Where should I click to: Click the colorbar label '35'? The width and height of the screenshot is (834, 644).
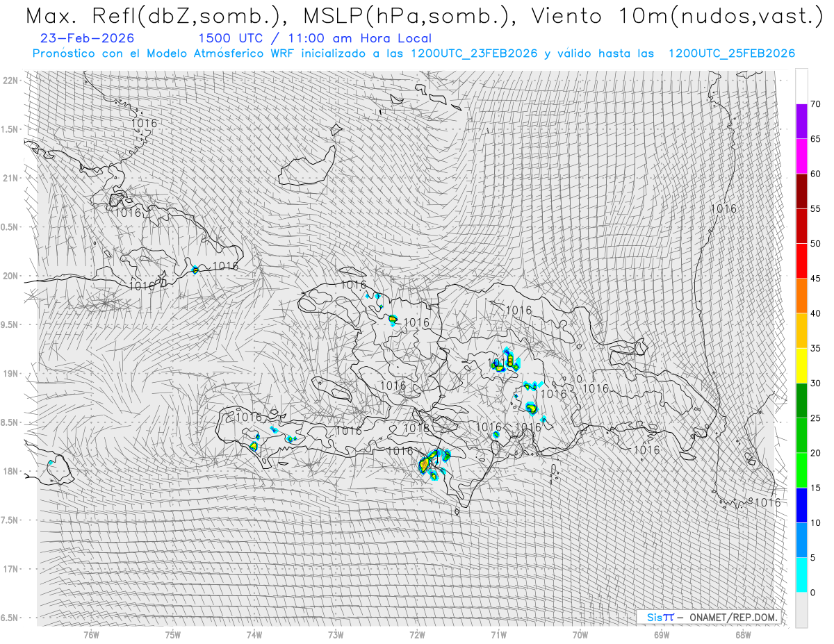[x=815, y=348]
